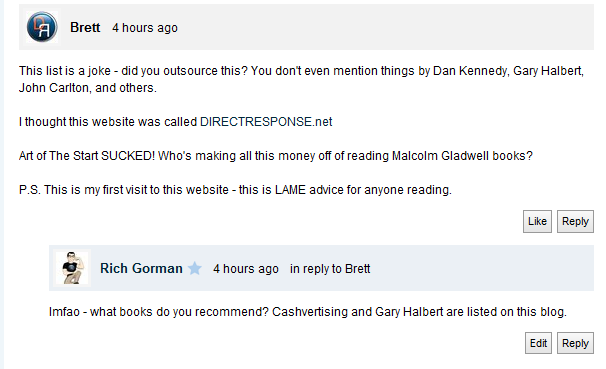Click the 'Art of The Start SUCKED!' line
This screenshot has width=606, height=369.
276,156
